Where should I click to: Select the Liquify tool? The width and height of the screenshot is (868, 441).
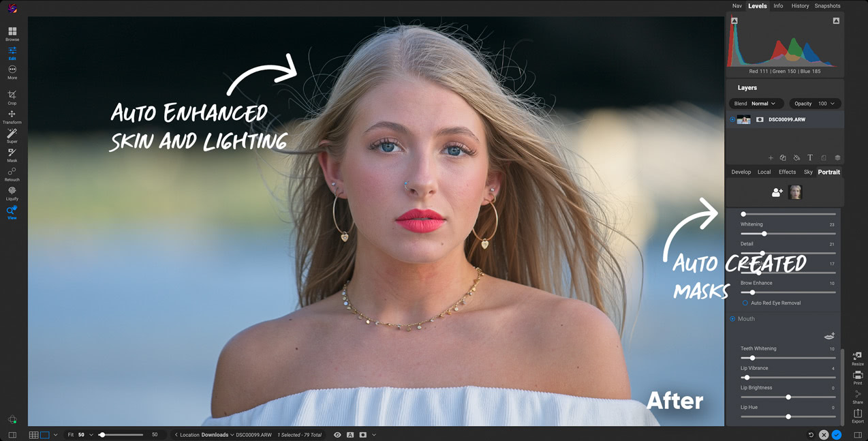tap(12, 193)
